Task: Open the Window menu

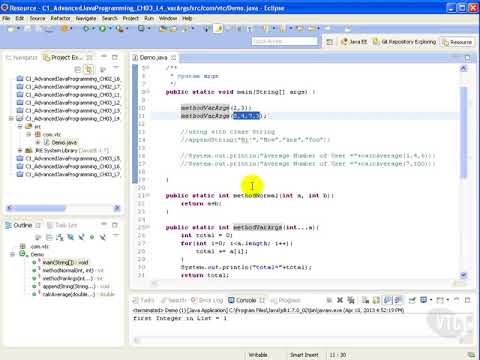Action: [168, 18]
